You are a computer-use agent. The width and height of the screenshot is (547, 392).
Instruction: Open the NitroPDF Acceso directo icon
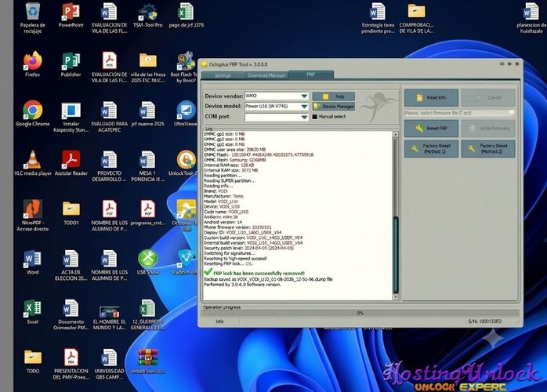tap(32, 216)
